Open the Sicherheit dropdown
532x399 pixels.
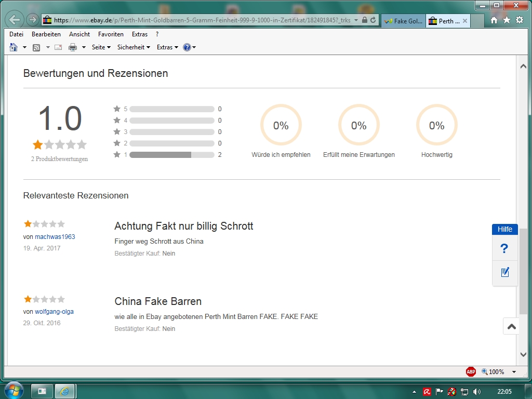point(134,47)
